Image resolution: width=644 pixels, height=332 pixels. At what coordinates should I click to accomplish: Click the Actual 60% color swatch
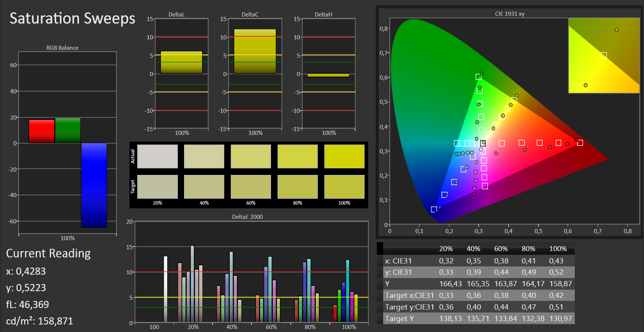point(251,156)
